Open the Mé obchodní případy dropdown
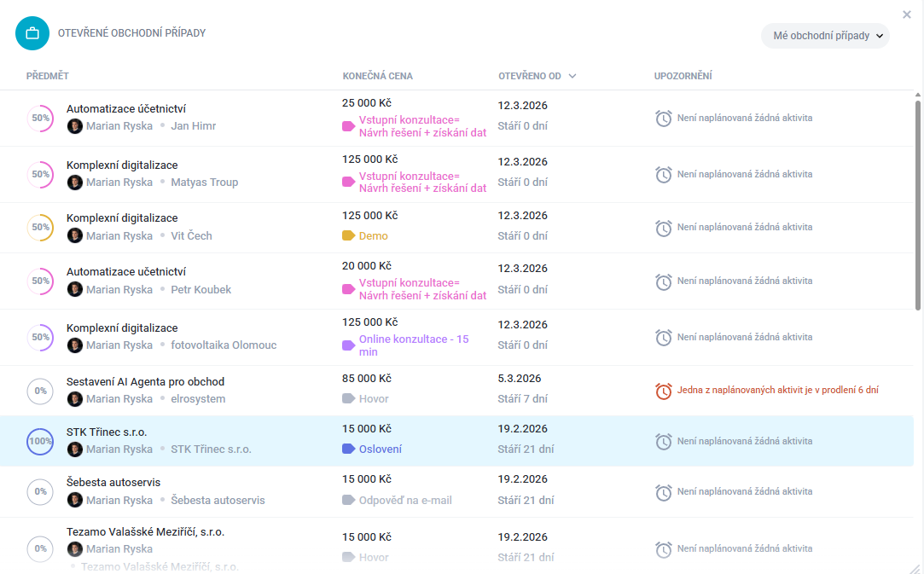 tap(824, 36)
